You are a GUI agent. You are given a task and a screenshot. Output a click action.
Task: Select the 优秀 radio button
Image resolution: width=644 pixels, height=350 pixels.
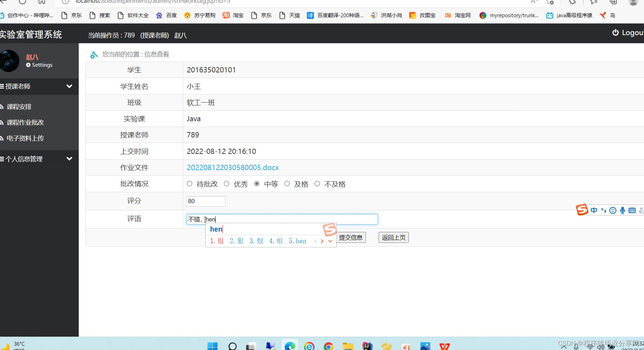coord(227,184)
